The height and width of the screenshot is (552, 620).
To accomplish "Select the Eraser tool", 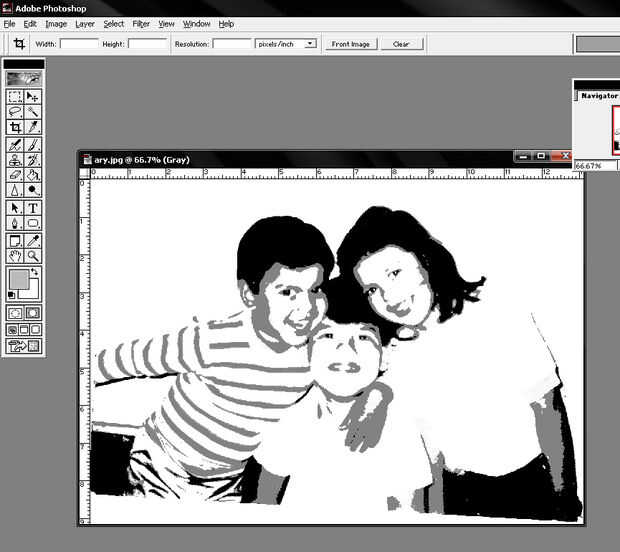I will 15,175.
